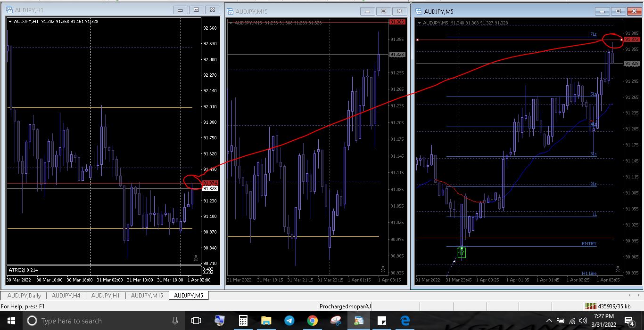The width and height of the screenshot is (644, 330).
Task: Switch to the AUDJPY,H4 tab
Action: pos(66,296)
